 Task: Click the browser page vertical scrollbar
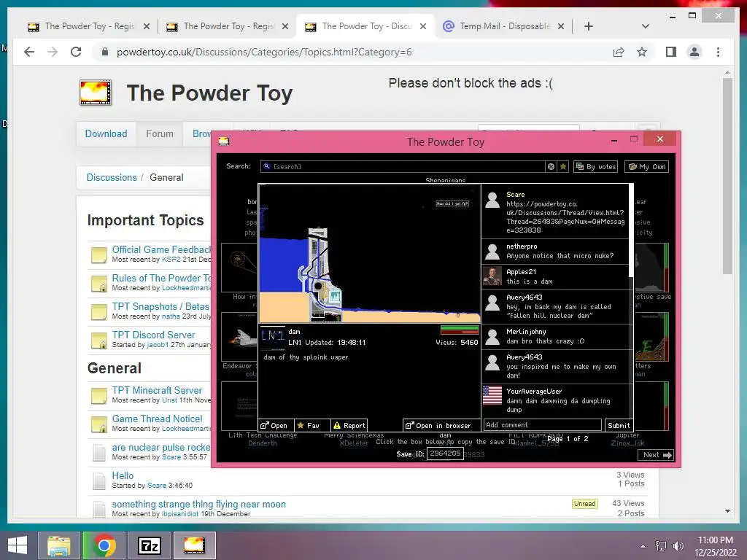727,176
